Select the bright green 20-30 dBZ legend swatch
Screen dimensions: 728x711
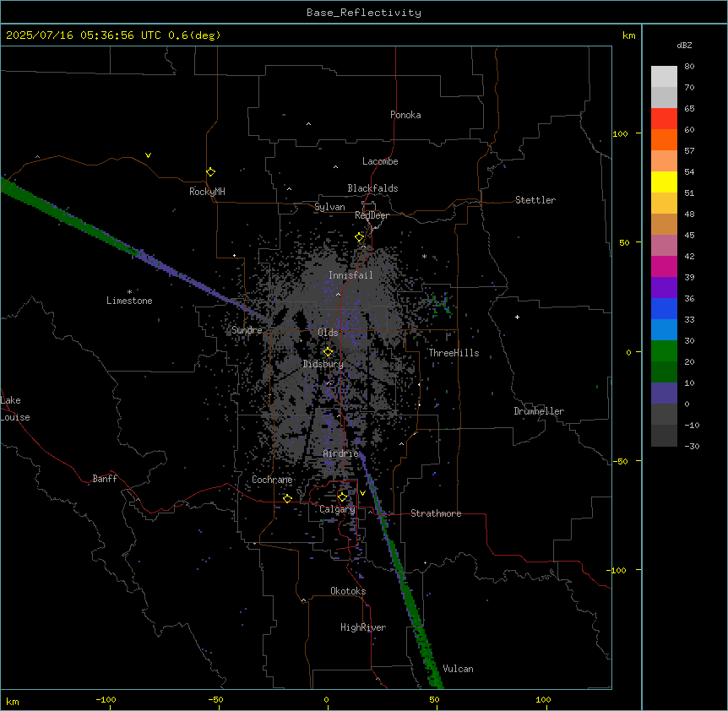coord(664,351)
